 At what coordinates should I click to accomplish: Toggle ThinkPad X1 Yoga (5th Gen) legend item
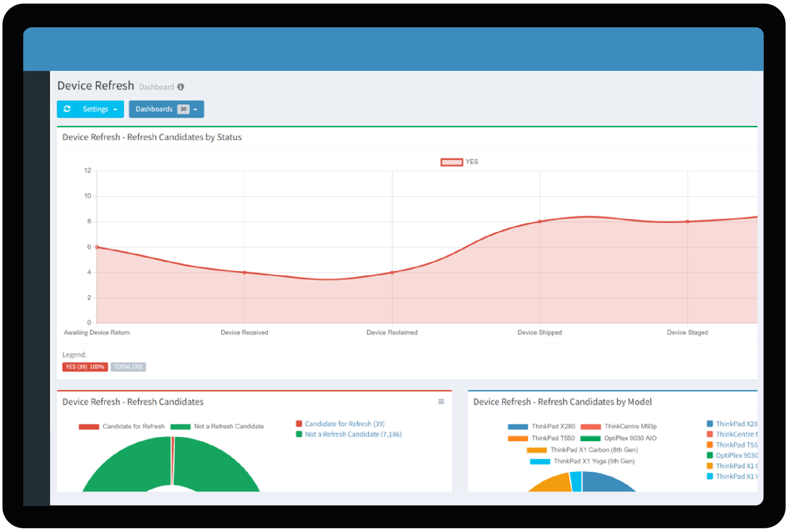coord(582,461)
